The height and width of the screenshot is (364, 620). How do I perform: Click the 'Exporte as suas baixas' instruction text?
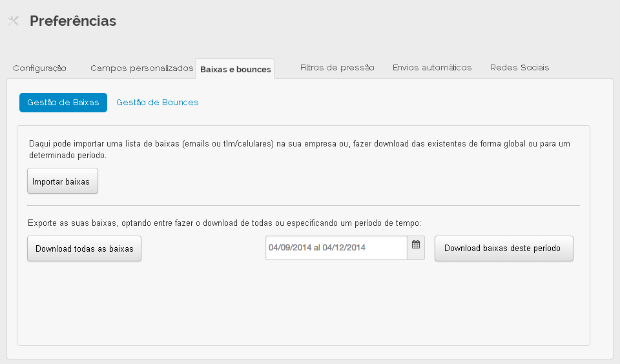click(x=224, y=223)
